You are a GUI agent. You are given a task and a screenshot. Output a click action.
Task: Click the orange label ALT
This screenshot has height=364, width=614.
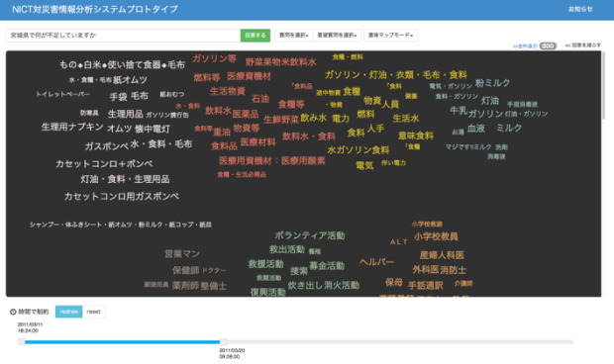tap(399, 242)
